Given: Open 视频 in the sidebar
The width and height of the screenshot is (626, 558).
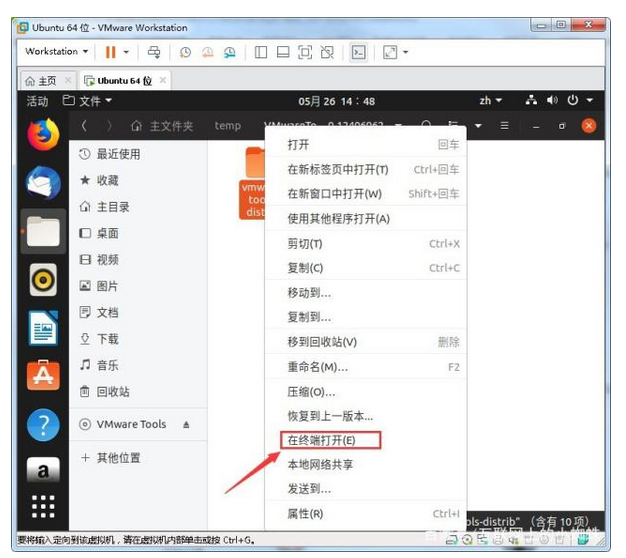Looking at the screenshot, I should (x=138, y=259).
